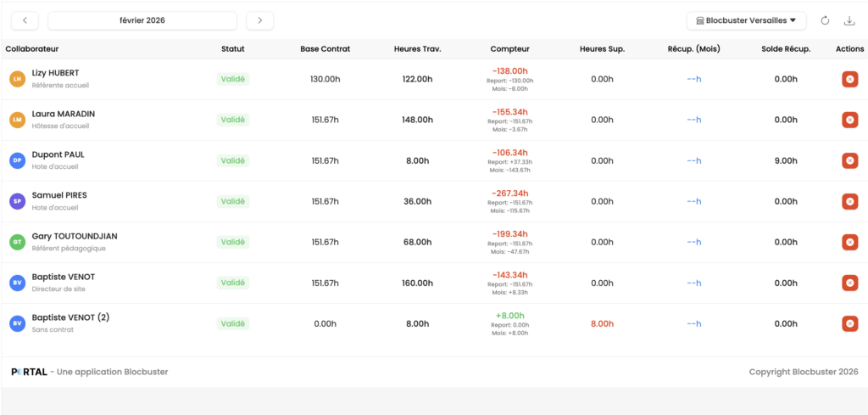Click the LH avatar of Lizy HUBERT
The image size is (868, 415).
pos(17,79)
